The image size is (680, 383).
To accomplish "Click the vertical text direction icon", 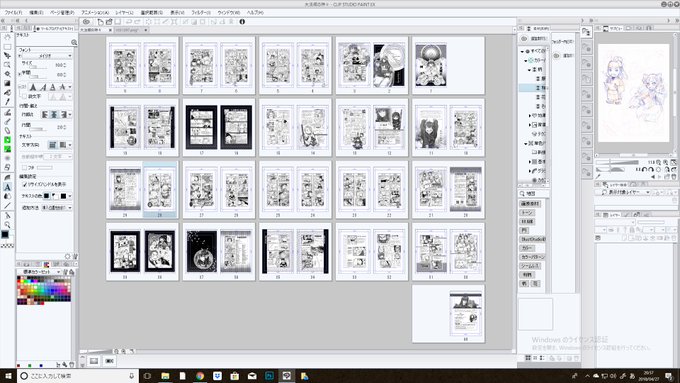I will point(62,145).
